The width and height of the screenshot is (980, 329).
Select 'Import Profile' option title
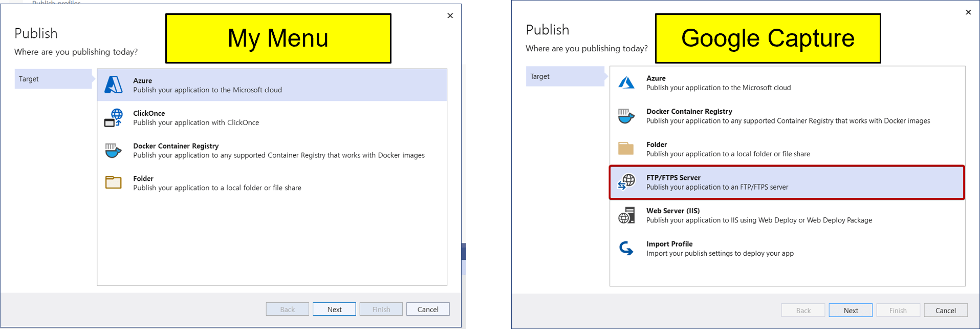tap(669, 244)
